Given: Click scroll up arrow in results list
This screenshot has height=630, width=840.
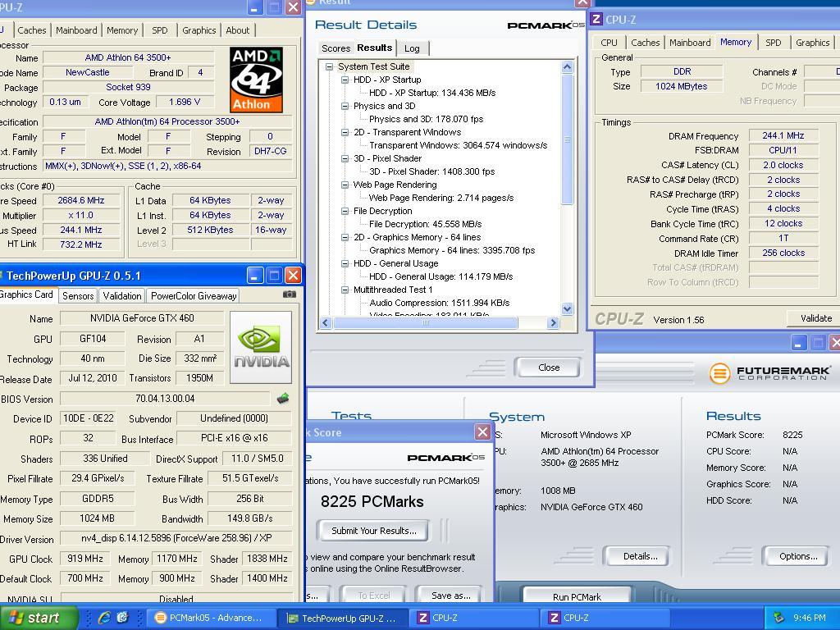Looking at the screenshot, I should 568,67.
